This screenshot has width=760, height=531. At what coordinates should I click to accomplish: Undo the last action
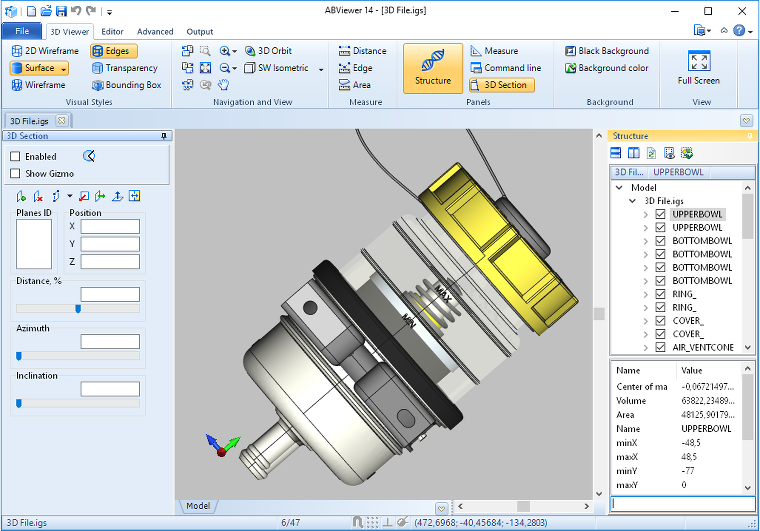coord(76,11)
